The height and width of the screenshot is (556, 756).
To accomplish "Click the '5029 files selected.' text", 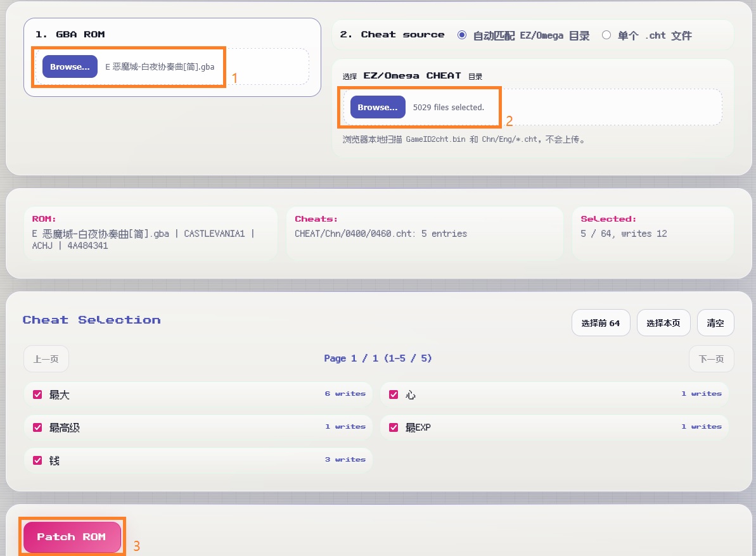I will tap(449, 108).
